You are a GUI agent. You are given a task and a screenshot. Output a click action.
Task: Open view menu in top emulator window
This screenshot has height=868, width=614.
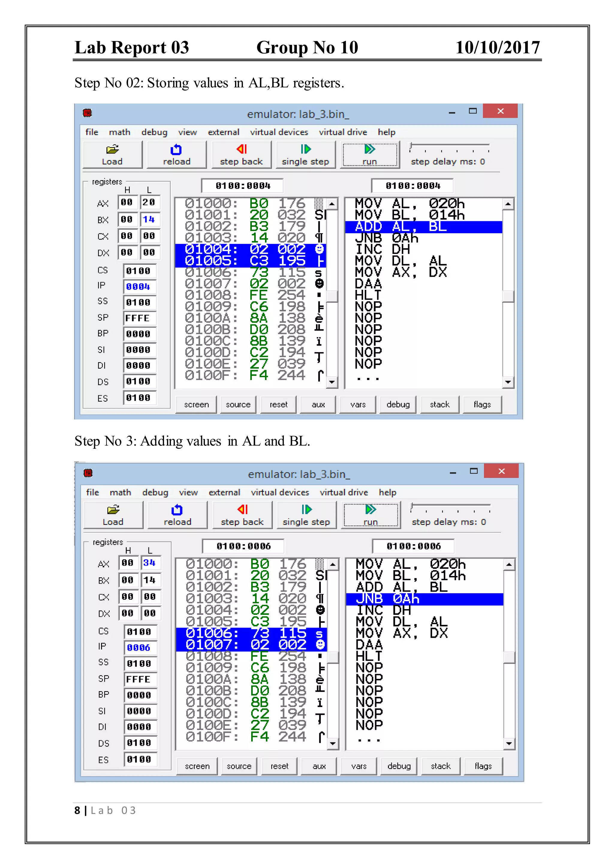[187, 132]
